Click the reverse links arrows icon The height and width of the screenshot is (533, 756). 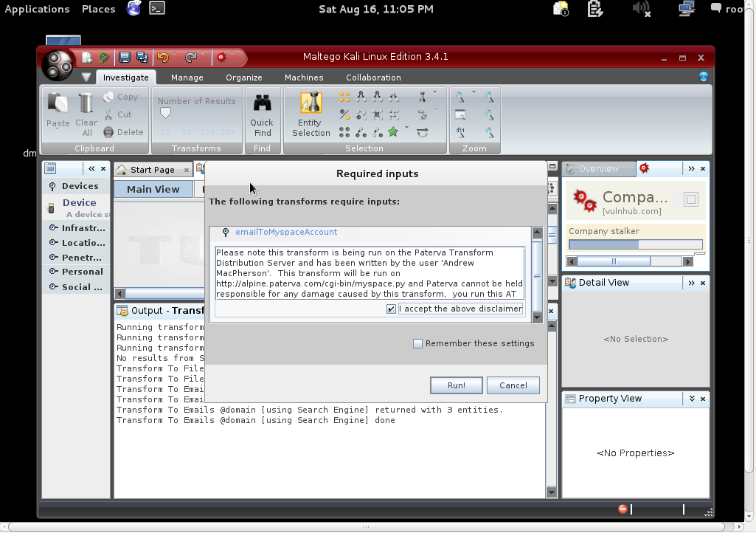coord(423,132)
